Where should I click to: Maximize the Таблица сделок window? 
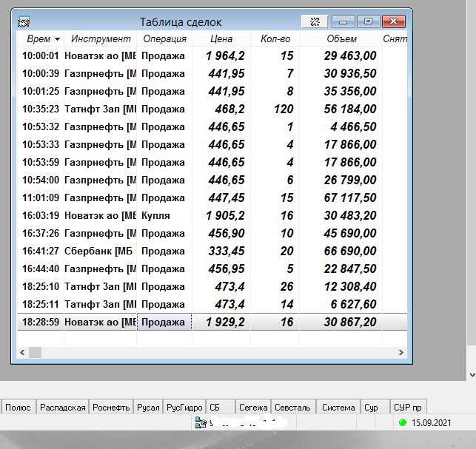pyautogui.click(x=368, y=21)
